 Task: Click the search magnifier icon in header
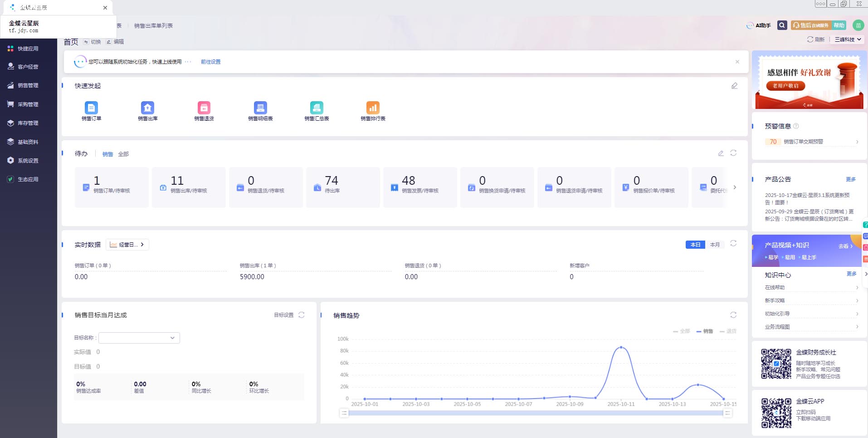pyautogui.click(x=782, y=25)
